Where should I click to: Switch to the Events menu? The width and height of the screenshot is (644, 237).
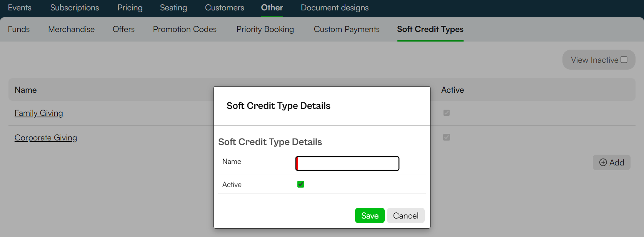coord(20,8)
